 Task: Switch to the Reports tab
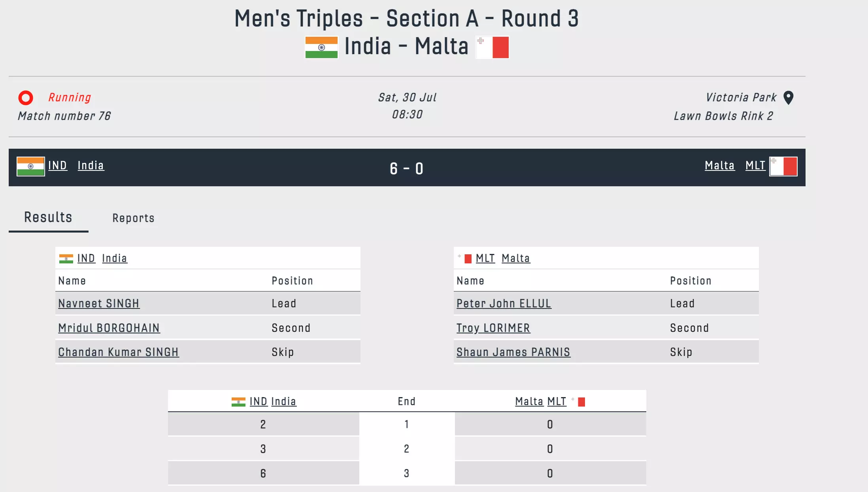[x=133, y=218]
